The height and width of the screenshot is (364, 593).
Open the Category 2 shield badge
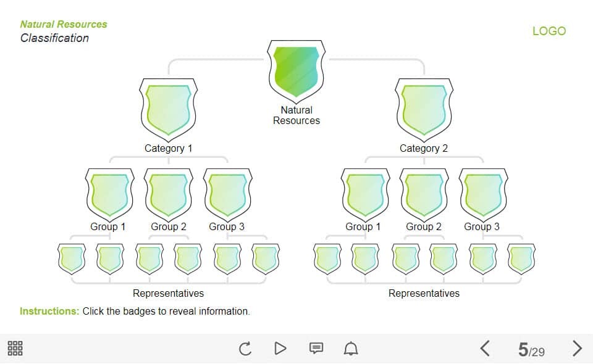pyautogui.click(x=424, y=109)
